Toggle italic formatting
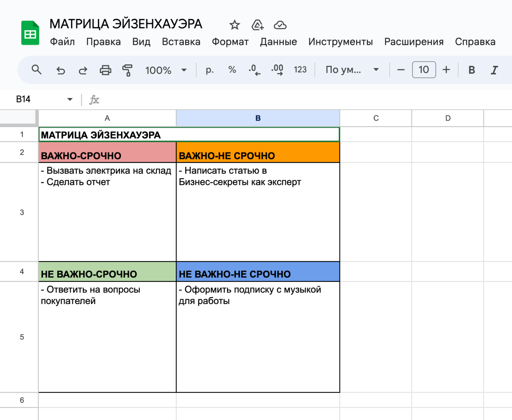The width and height of the screenshot is (512, 420). coord(494,70)
